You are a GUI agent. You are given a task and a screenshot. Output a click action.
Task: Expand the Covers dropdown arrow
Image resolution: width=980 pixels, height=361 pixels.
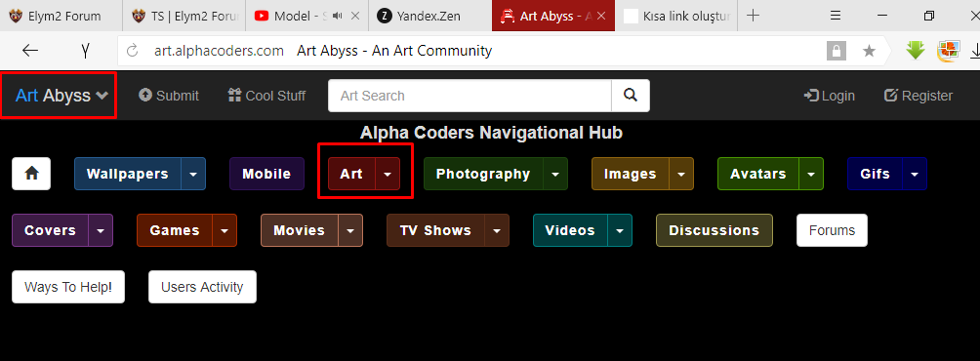click(101, 230)
